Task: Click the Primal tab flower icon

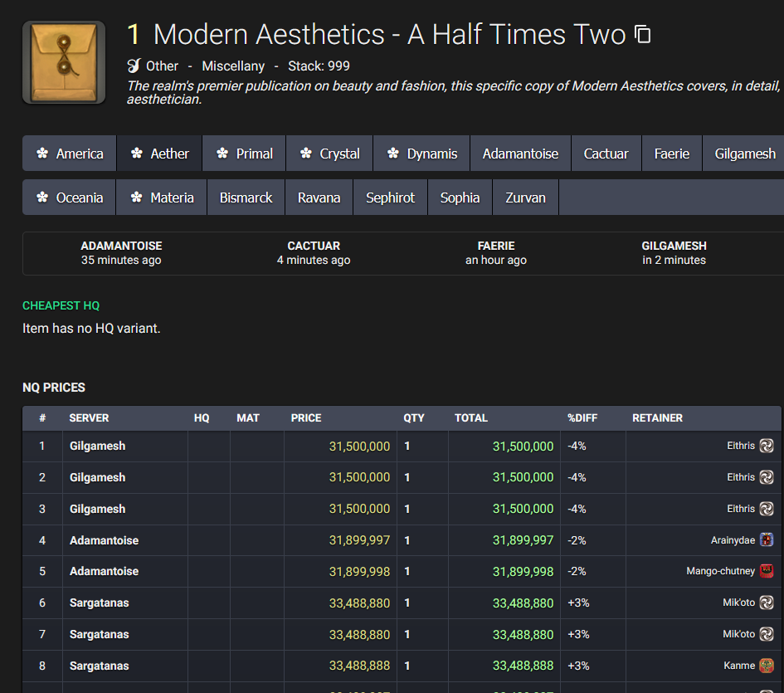Action: point(222,153)
